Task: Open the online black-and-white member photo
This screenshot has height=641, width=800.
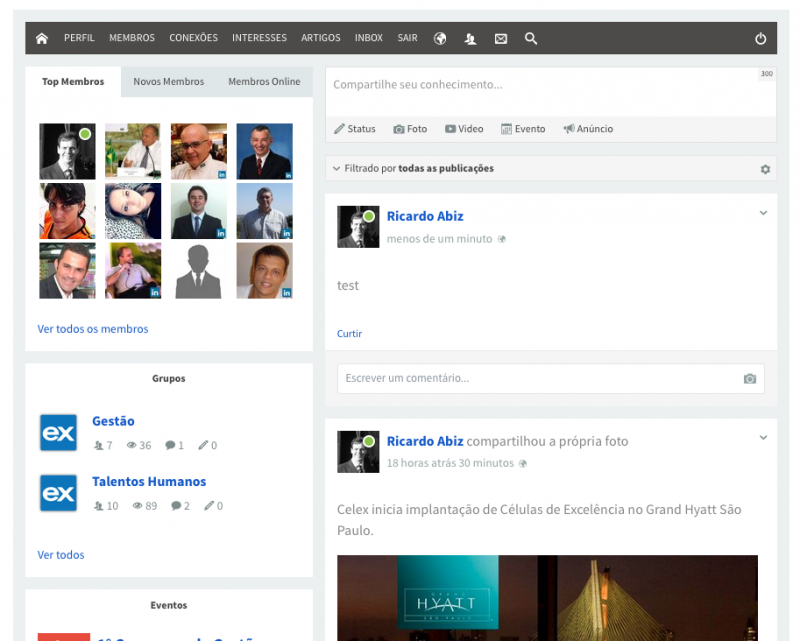Action: (67, 151)
